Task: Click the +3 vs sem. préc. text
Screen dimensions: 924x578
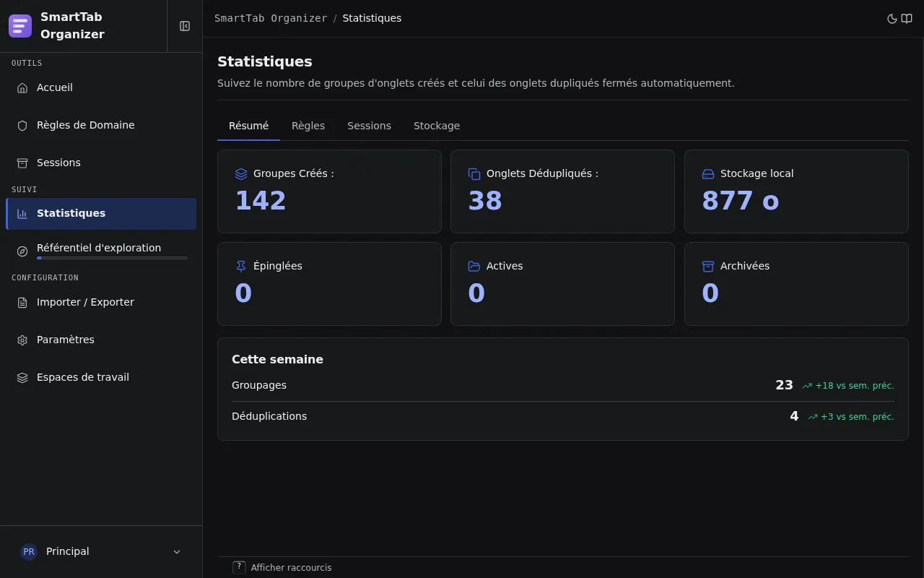Action: pyautogui.click(x=858, y=417)
